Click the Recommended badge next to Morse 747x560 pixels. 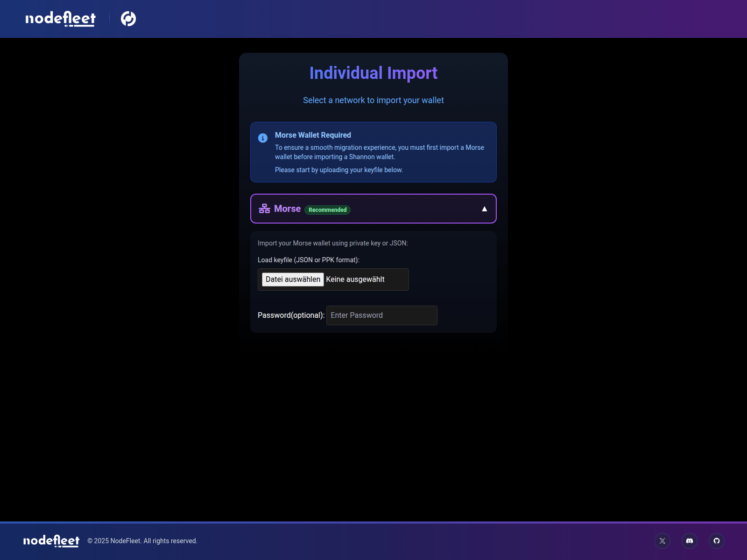[327, 210]
